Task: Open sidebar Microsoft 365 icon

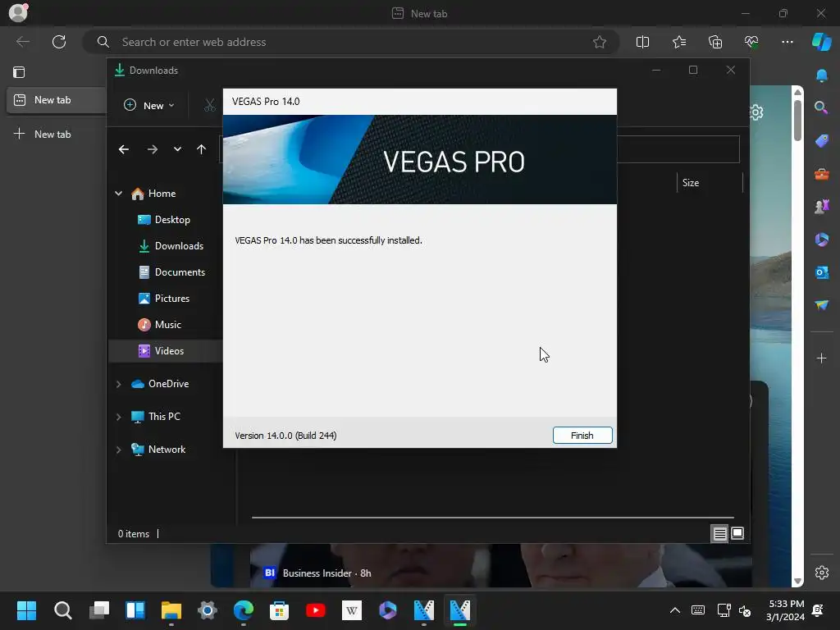Action: click(821, 240)
